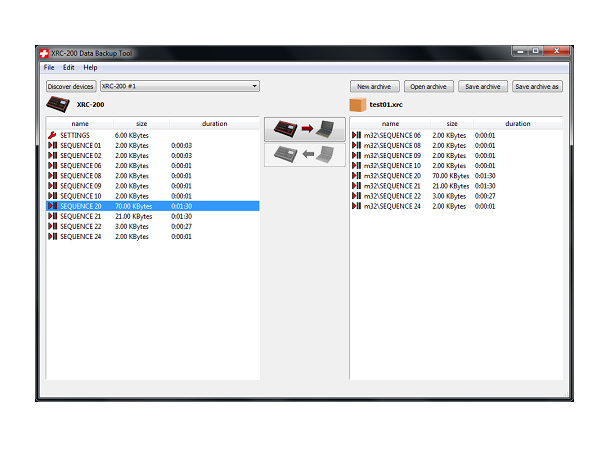Image resolution: width=610 pixels, height=450 pixels.
Task: Click the play icon beside SEQUENCE 24
Action: (52, 236)
